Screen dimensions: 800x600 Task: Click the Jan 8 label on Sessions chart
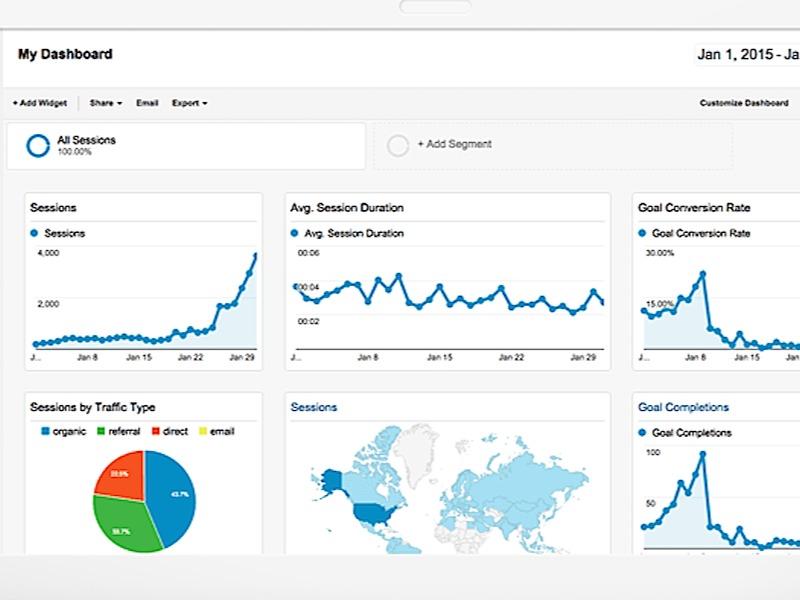coord(87,357)
